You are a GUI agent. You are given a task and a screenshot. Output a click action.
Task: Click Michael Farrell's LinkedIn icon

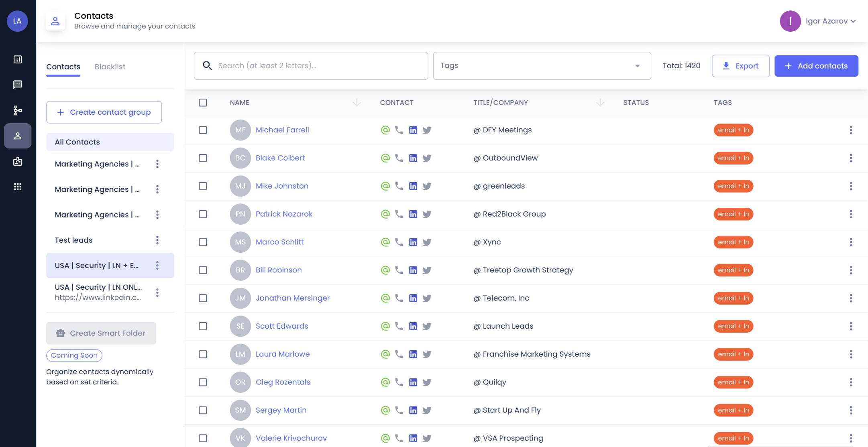tap(413, 130)
